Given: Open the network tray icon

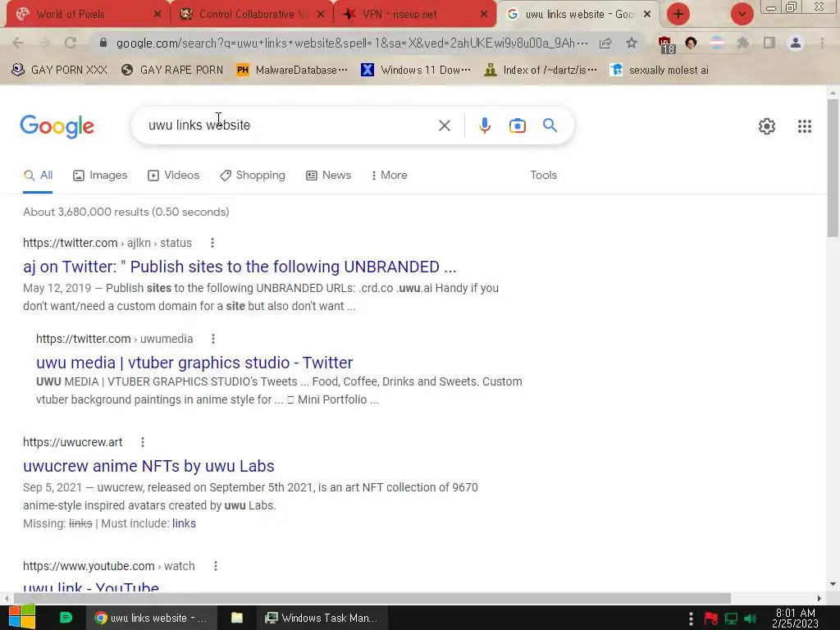Looking at the screenshot, I should tap(731, 619).
